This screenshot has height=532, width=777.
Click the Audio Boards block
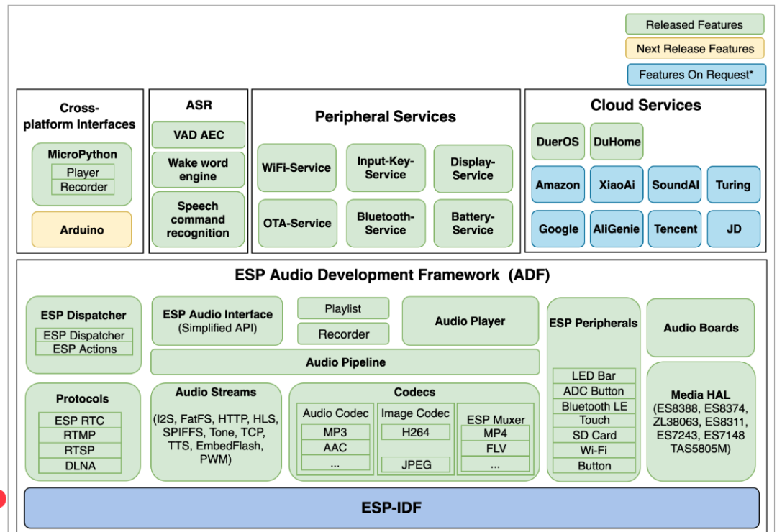click(701, 327)
